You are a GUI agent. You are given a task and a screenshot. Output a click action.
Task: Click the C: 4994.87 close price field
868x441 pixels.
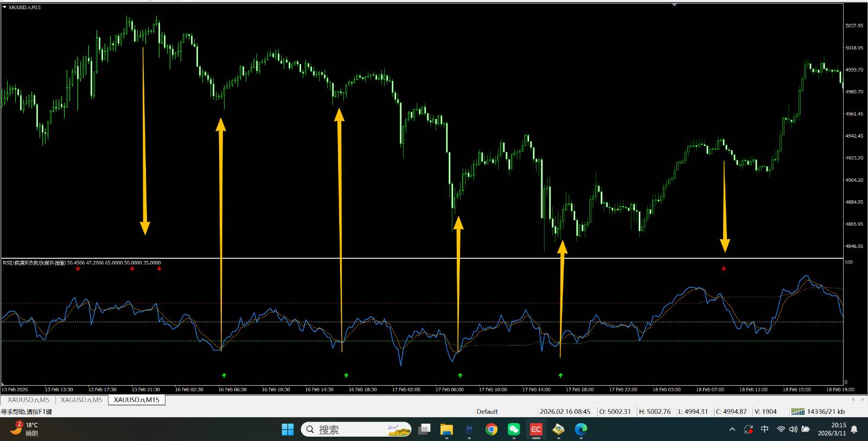coord(731,412)
